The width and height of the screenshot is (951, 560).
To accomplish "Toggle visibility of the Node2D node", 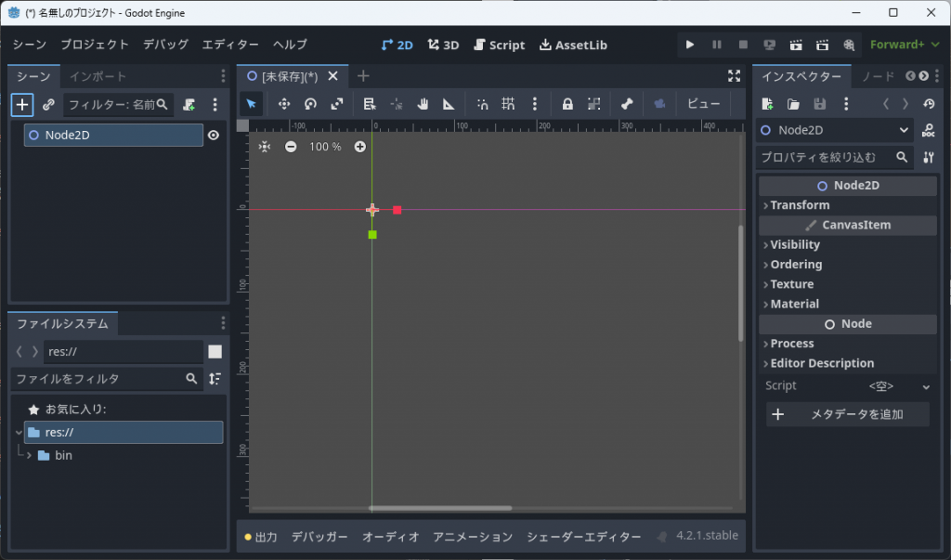I will point(214,135).
